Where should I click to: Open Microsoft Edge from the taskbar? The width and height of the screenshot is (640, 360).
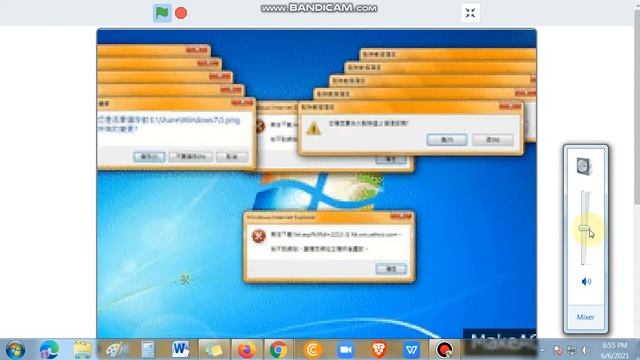point(49,350)
